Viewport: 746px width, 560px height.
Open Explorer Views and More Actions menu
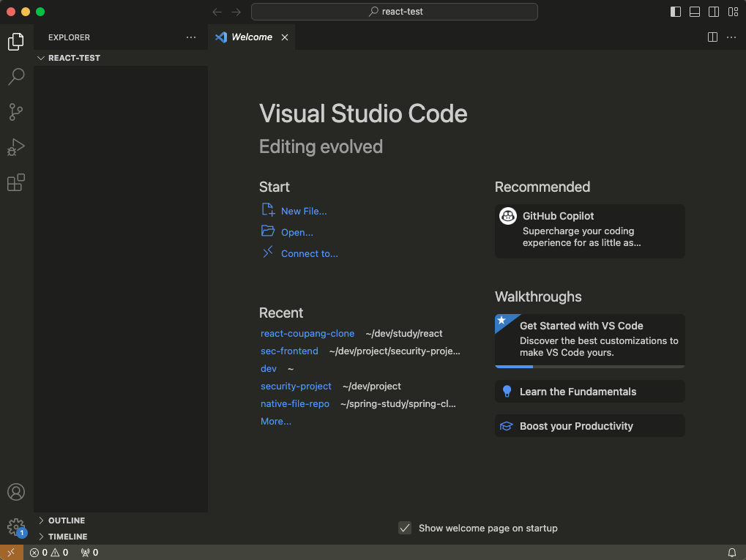(191, 37)
